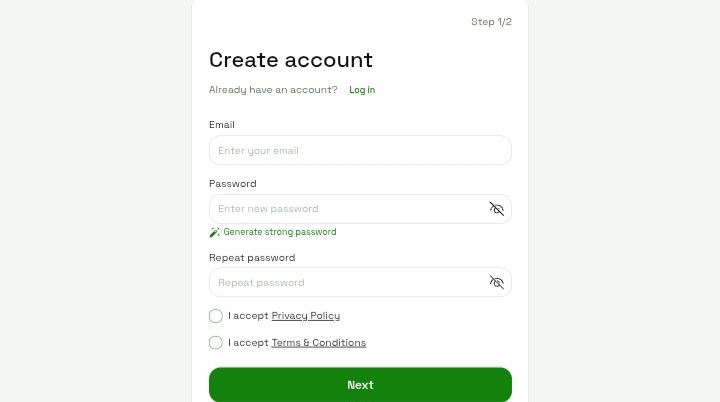This screenshot has width=720, height=402.
Task: Show password with the Password field eye icon
Action: point(496,209)
